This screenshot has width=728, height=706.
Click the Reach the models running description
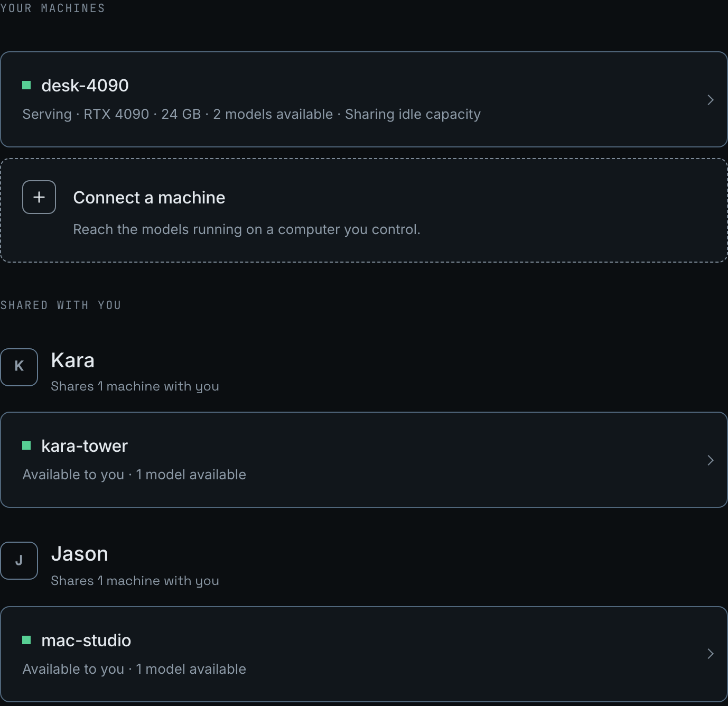click(247, 229)
